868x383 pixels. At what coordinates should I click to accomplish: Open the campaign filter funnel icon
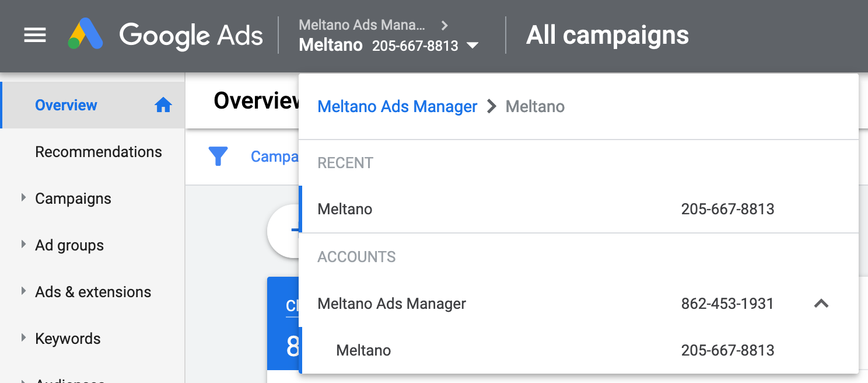pyautogui.click(x=219, y=156)
